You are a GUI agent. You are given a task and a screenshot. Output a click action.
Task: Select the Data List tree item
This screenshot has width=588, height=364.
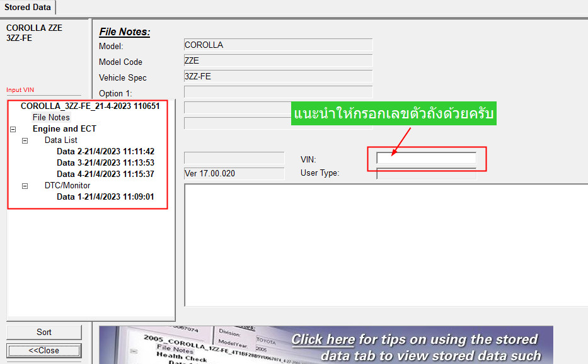(x=61, y=140)
